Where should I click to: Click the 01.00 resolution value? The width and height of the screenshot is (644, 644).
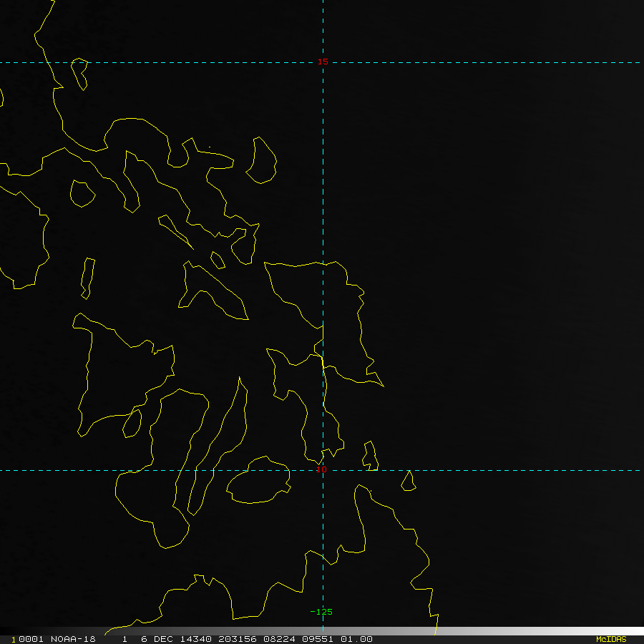(x=356, y=639)
